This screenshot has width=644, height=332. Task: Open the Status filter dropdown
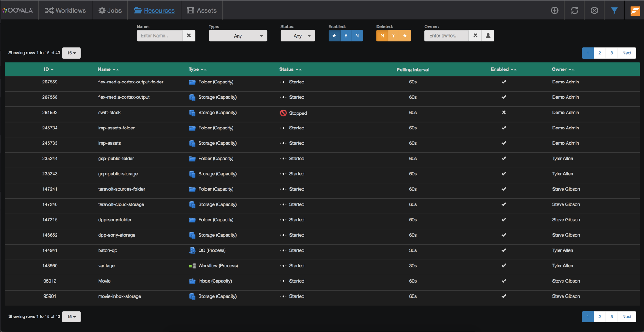(x=297, y=36)
